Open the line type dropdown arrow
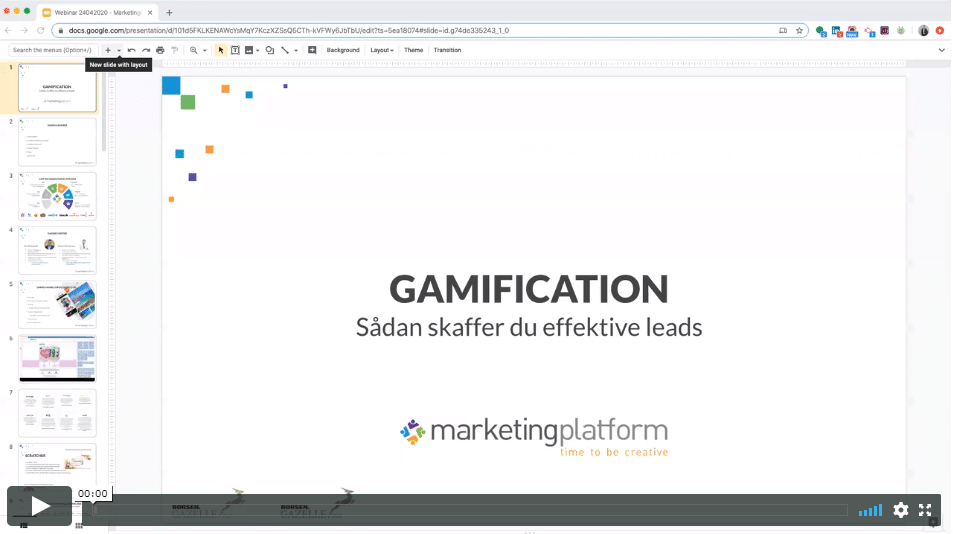Viewport: 953px width, 534px height. 296,50
